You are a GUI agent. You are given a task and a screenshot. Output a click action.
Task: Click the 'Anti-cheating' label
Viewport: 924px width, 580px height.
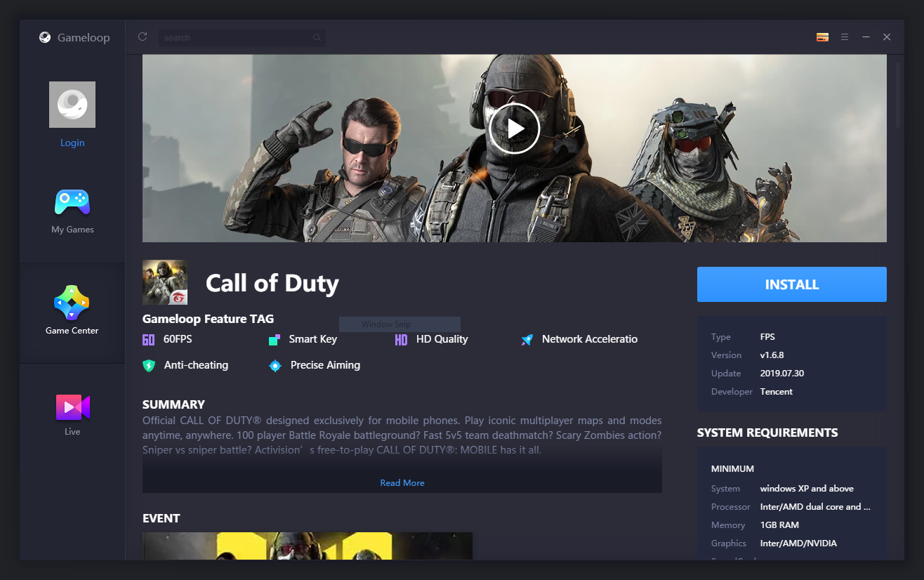[196, 365]
